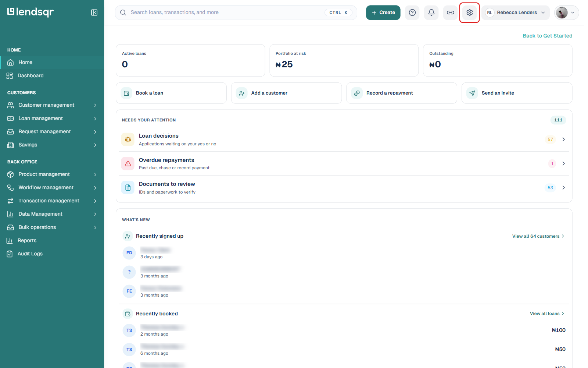Open Overdue repayments row arrow
The height and width of the screenshot is (368, 588).
563,163
